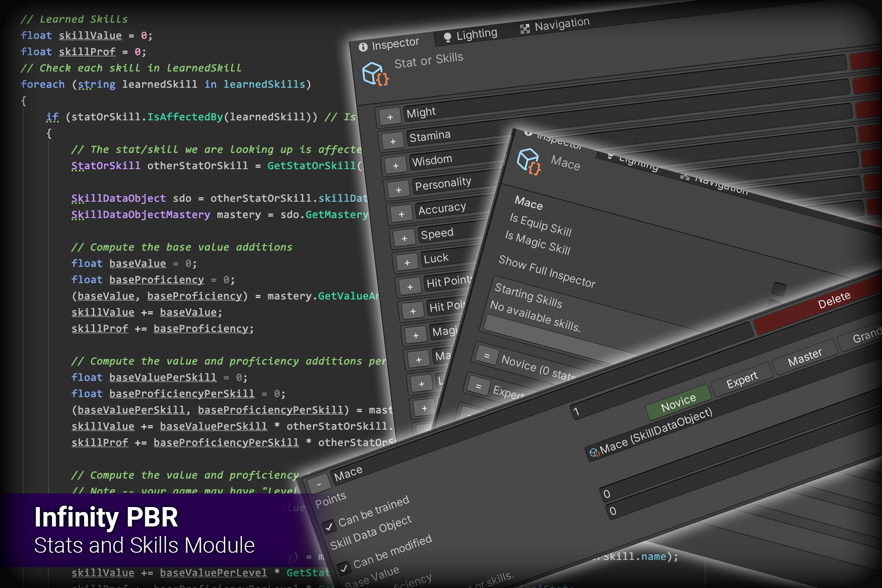Click the 'float baseValuePerSkill = 0;' code line
The width and height of the screenshot is (882, 588).
pyautogui.click(x=159, y=377)
